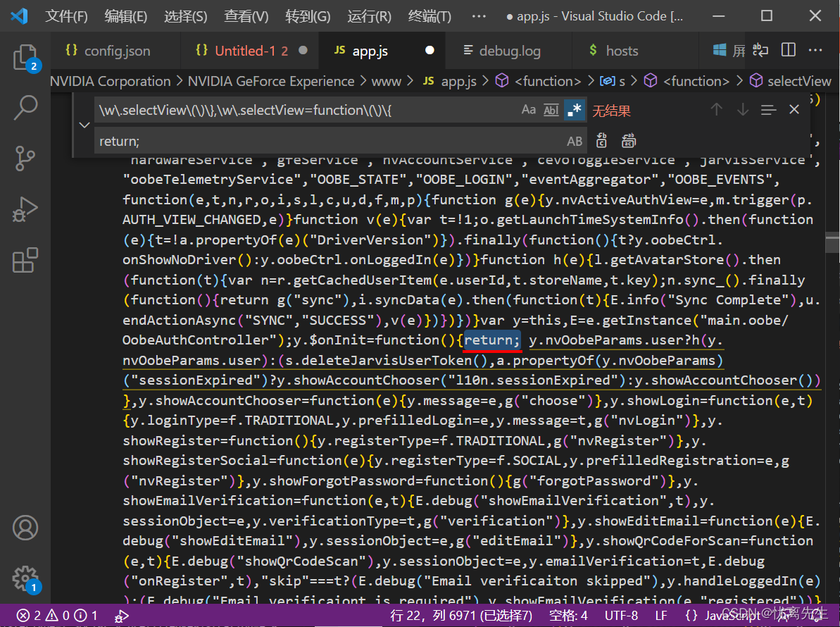Select the www breadcrumb
This screenshot has height=627, width=840.
387,81
